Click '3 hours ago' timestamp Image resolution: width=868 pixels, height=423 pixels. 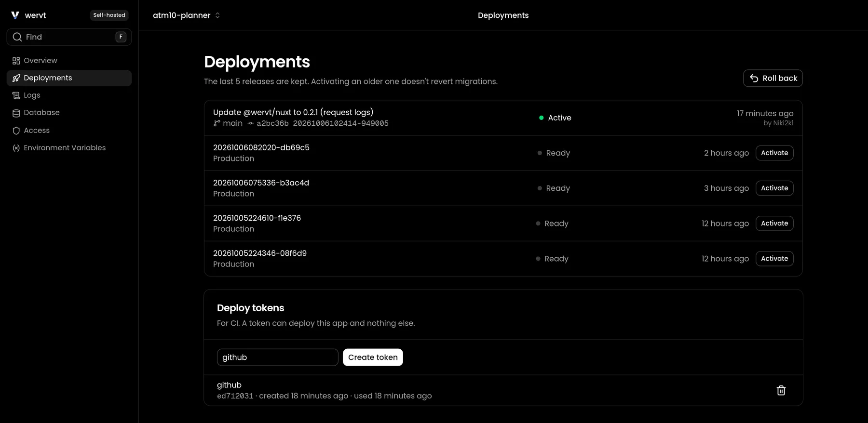(x=726, y=188)
